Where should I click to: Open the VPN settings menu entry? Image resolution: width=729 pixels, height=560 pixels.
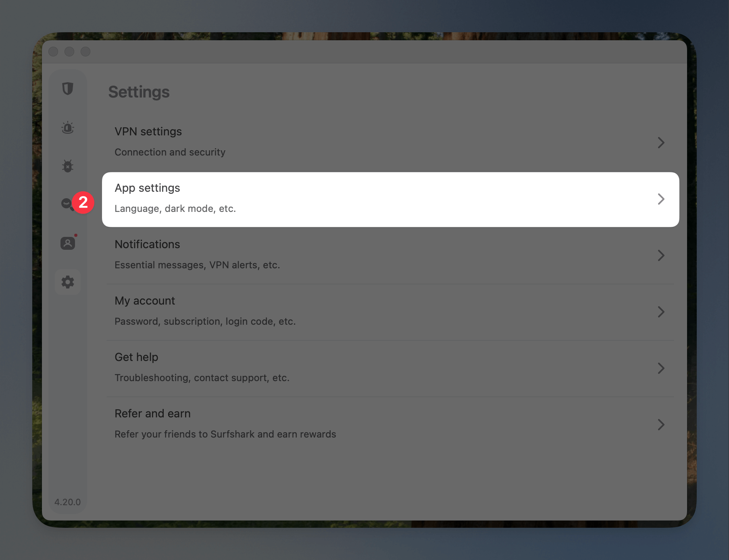coord(390,143)
